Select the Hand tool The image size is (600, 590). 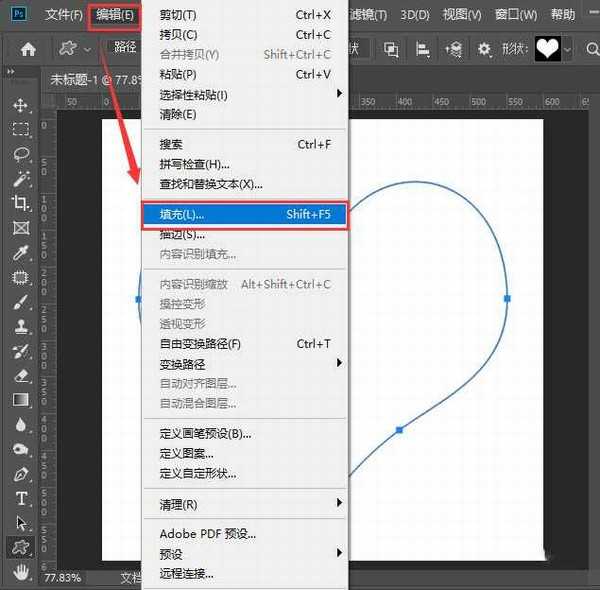20,570
